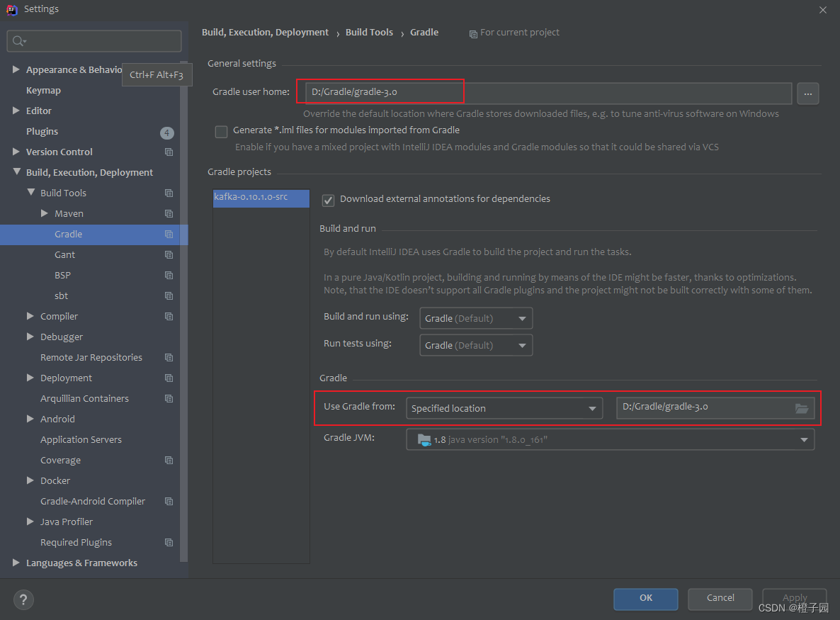Click the project-level icon beside sbt

[x=169, y=295]
